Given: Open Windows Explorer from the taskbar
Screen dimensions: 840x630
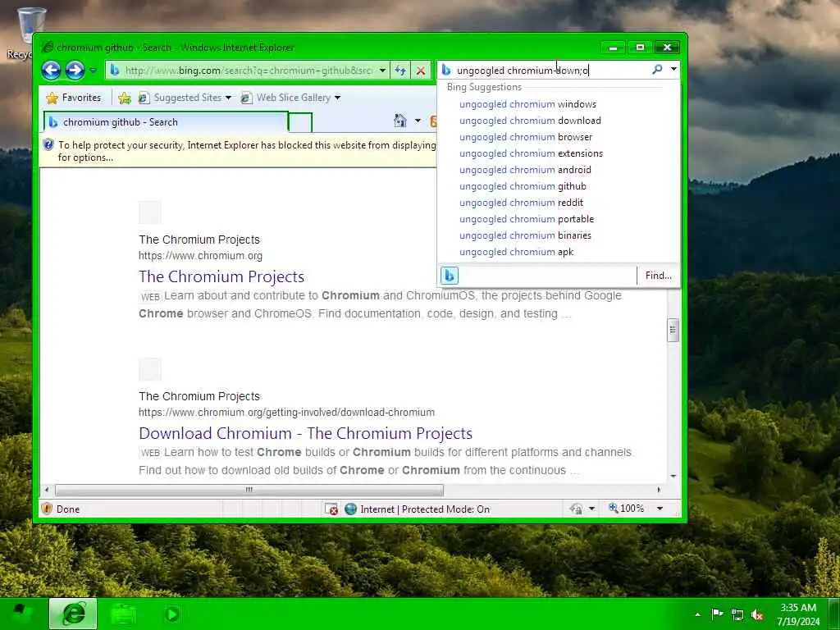Looking at the screenshot, I should coord(123,614).
